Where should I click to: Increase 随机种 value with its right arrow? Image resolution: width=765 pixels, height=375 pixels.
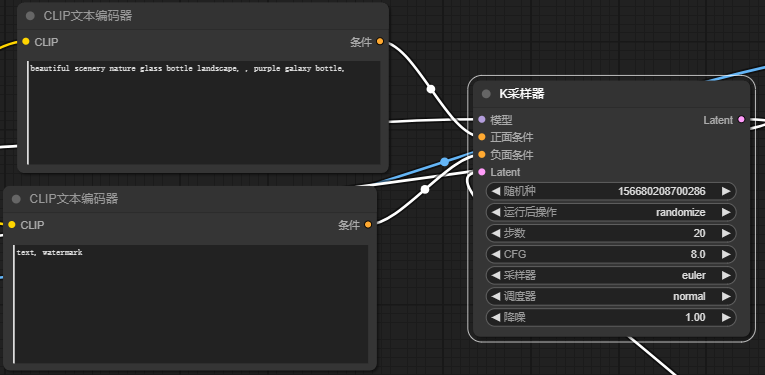click(x=726, y=191)
